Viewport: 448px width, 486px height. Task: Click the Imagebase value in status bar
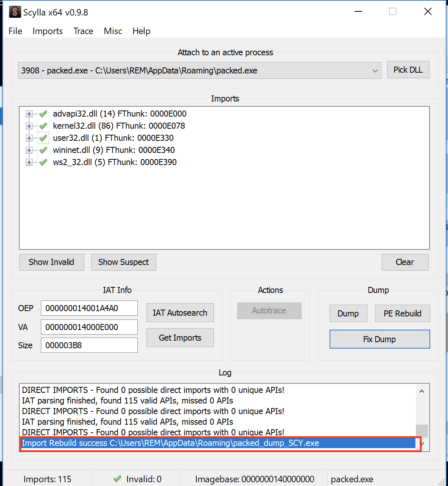[278, 479]
